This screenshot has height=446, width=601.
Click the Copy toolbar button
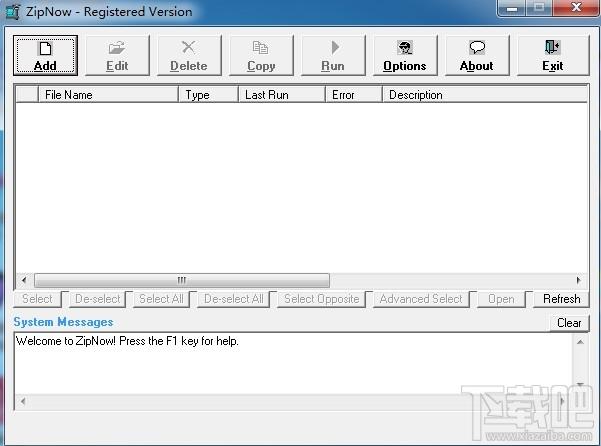pos(261,55)
